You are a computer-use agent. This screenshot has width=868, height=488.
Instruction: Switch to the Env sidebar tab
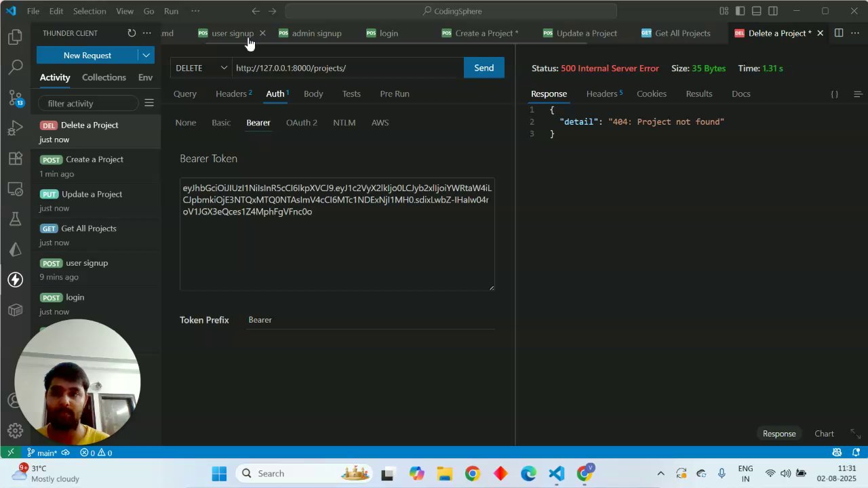click(x=145, y=77)
